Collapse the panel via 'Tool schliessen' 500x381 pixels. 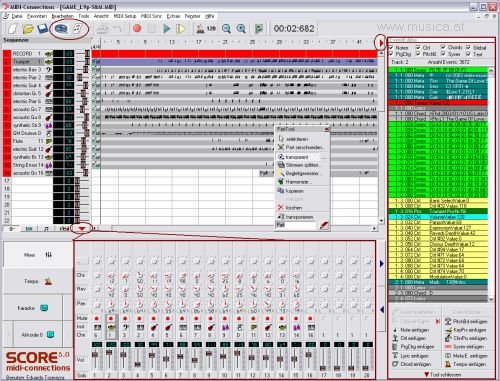[442, 374]
